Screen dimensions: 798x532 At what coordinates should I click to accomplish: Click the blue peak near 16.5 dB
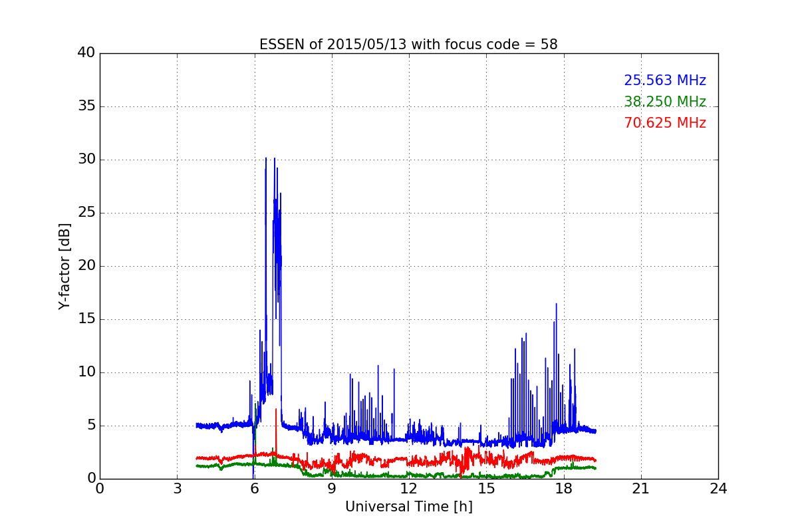(556, 305)
